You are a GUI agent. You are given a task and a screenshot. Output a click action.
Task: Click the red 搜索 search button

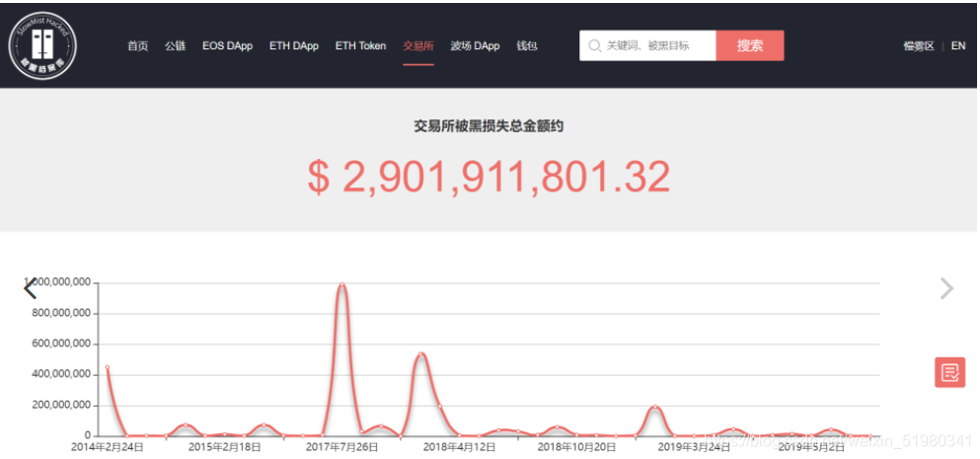[x=750, y=45]
